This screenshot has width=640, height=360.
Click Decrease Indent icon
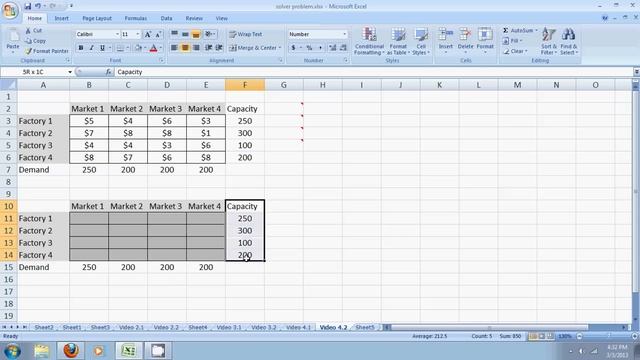click(x=209, y=48)
